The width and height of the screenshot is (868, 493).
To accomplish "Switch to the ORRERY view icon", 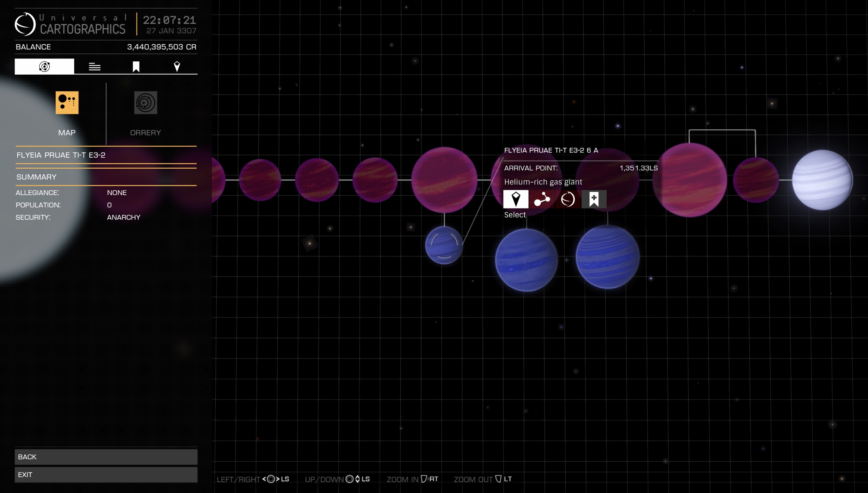I will pos(146,102).
